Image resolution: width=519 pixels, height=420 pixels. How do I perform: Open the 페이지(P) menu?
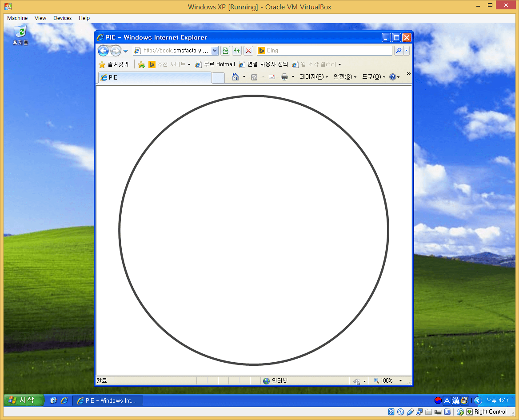coord(314,77)
